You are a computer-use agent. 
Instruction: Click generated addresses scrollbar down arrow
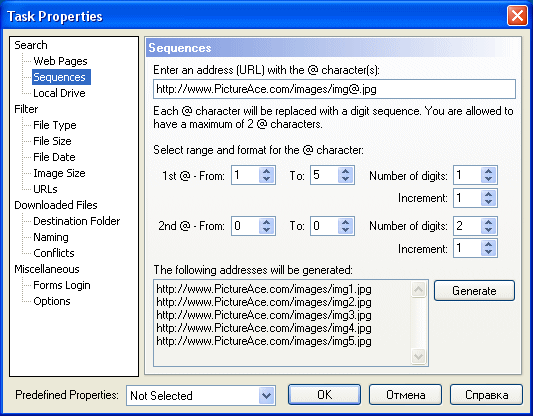pyautogui.click(x=418, y=356)
